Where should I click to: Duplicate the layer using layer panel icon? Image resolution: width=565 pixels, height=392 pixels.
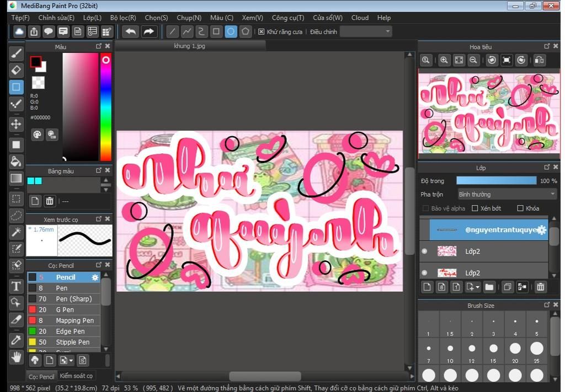coord(508,287)
